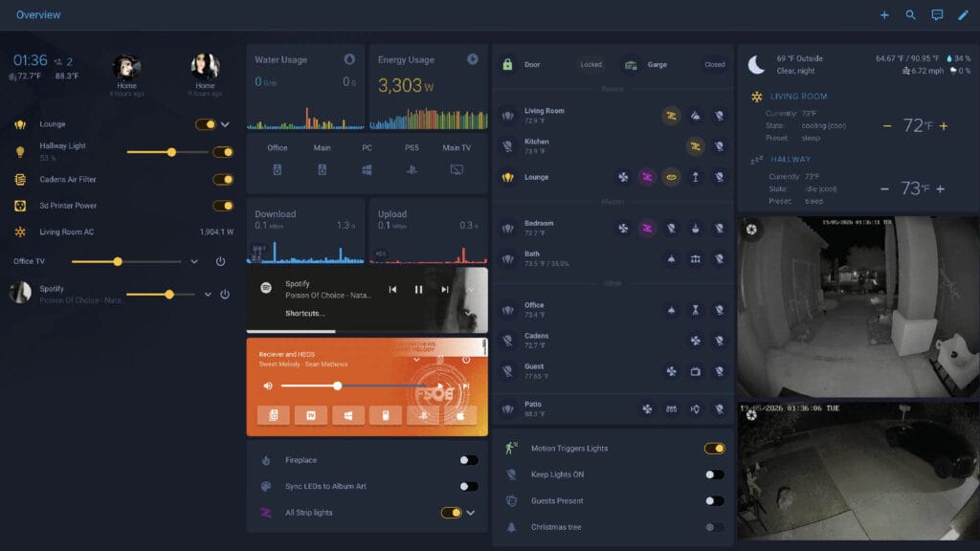980x551 pixels.
Task: Decrease Living Room thermostat temperature
Action: pyautogui.click(x=887, y=125)
